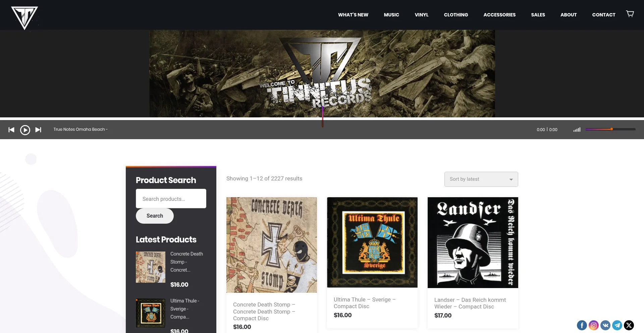Open the Clothing menu
644x333 pixels.
click(456, 15)
